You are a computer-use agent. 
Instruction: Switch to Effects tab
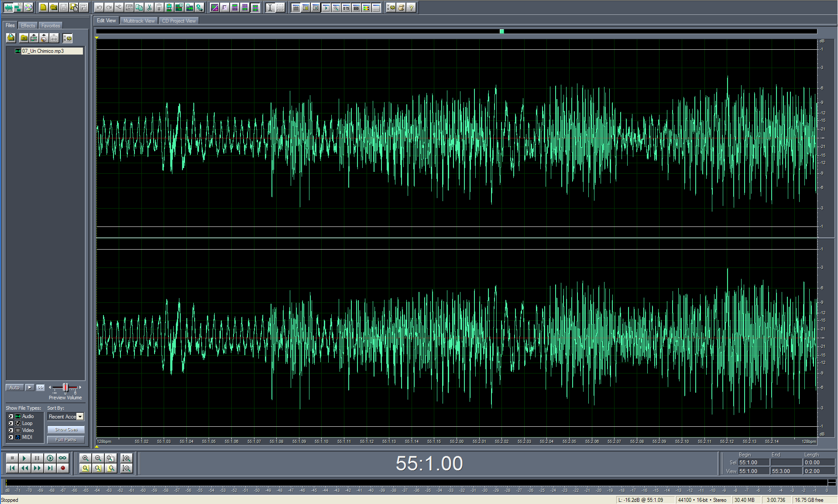click(28, 26)
